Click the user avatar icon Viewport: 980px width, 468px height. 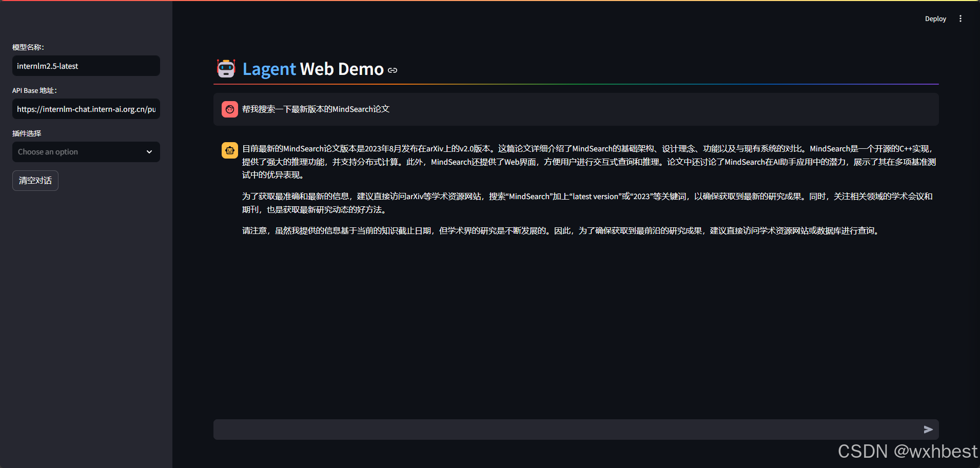click(230, 109)
